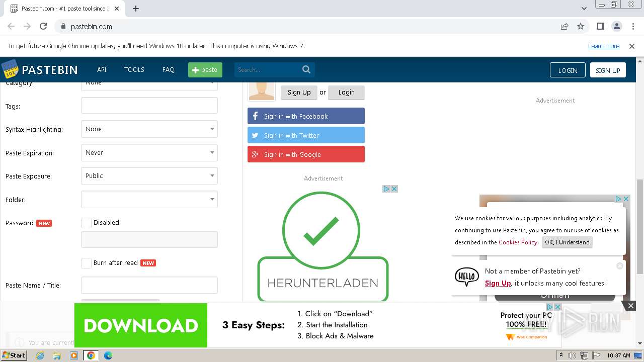
Task: Click the Login button beside avatar
Action: (x=346, y=93)
